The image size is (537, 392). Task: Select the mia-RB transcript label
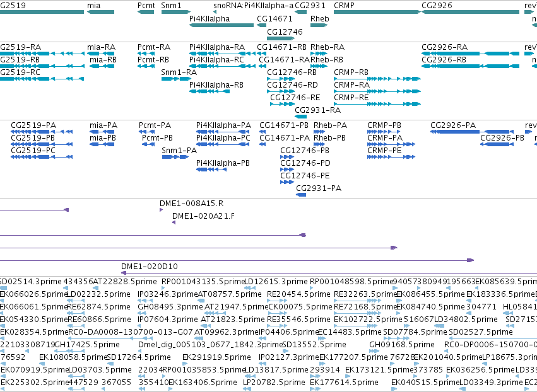(103, 59)
